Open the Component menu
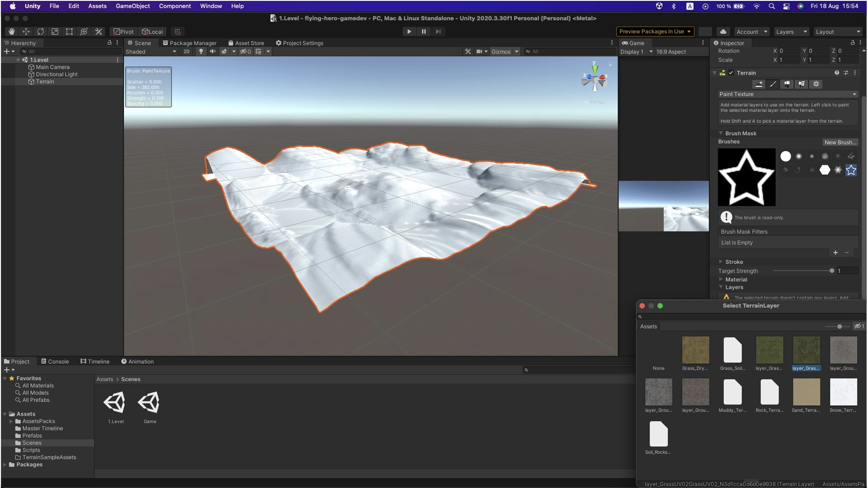This screenshot has width=868, height=488. click(x=175, y=6)
